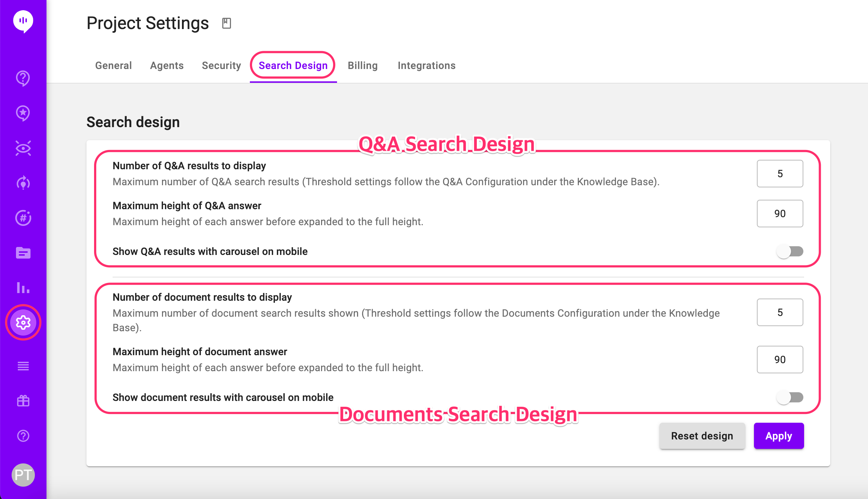
Task: Go to the Security tab
Action: tap(221, 65)
